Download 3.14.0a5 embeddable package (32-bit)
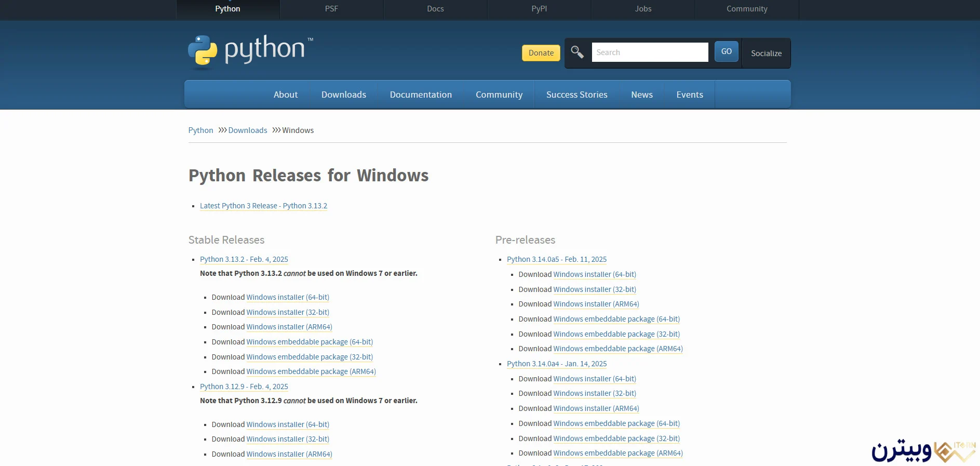Screen dimensions: 980x466 (616, 334)
